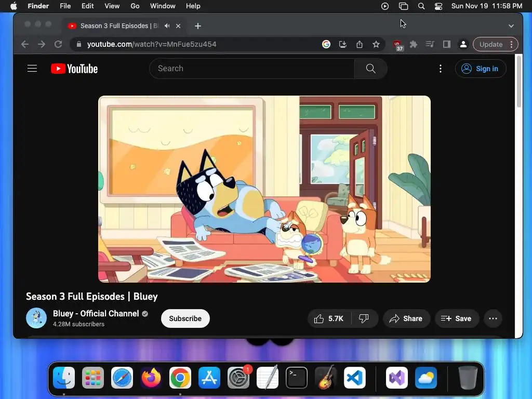
Task: Dislike the video with thumbs down
Action: pyautogui.click(x=364, y=318)
